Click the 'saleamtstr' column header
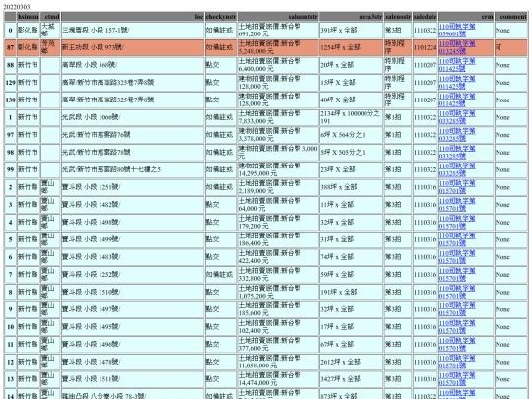This screenshot has width=532, height=399. pos(278,17)
